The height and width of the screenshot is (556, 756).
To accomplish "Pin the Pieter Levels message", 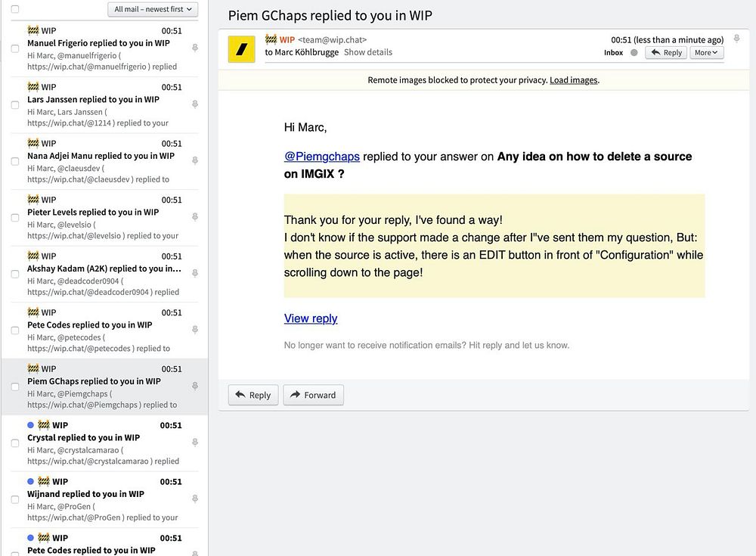I will pyautogui.click(x=195, y=217).
